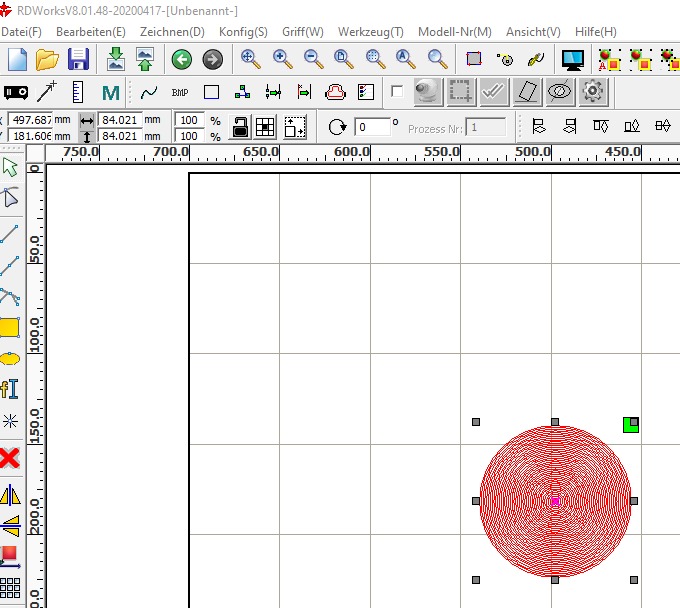680x608 pixels.
Task: Click the rotation angle input field
Action: click(x=372, y=127)
